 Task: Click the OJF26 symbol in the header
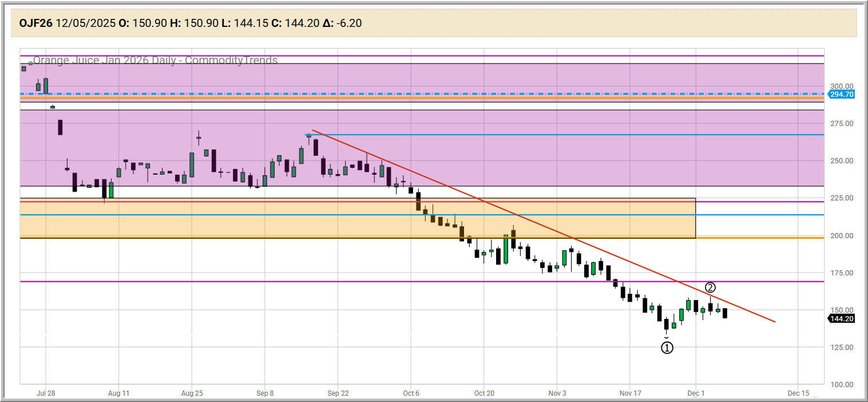[x=35, y=23]
